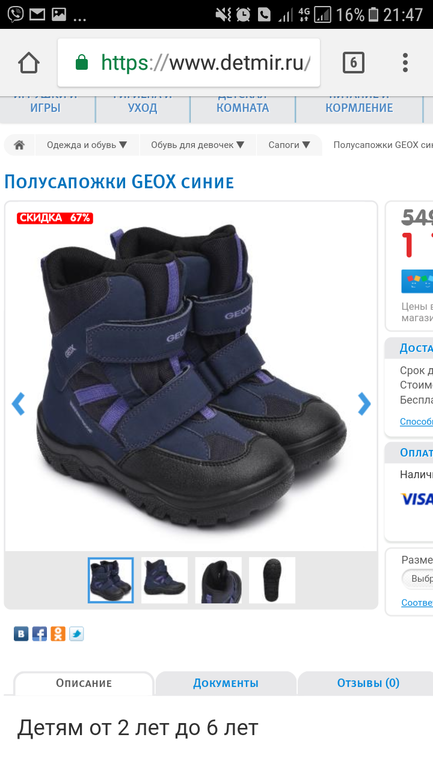Open the Питание и кормление category

(359, 108)
